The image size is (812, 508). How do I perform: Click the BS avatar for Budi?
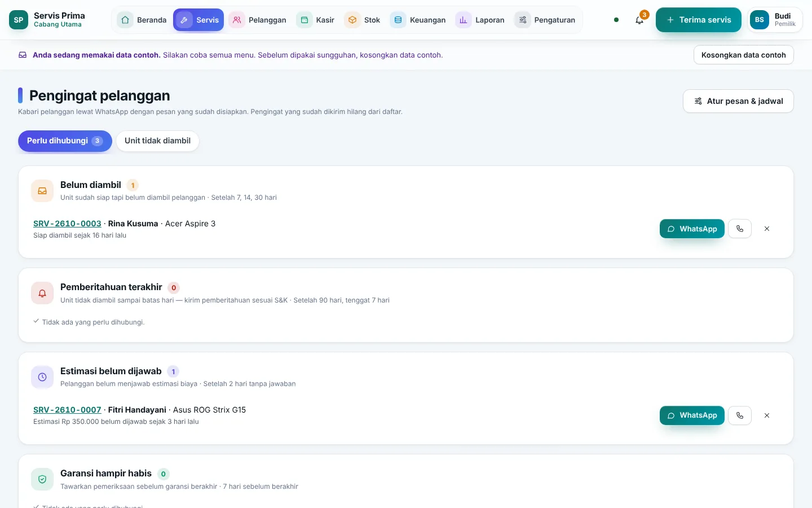tap(760, 20)
